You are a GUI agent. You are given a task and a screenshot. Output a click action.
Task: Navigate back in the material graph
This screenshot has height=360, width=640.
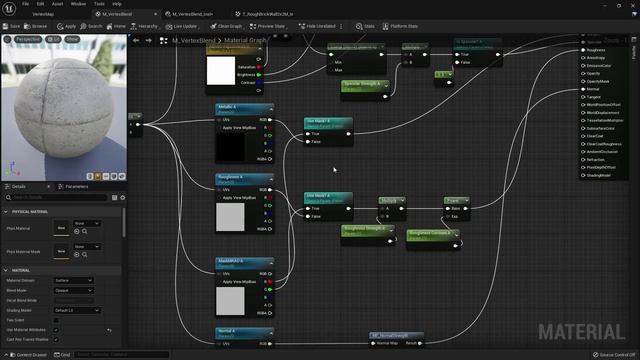tap(136, 40)
